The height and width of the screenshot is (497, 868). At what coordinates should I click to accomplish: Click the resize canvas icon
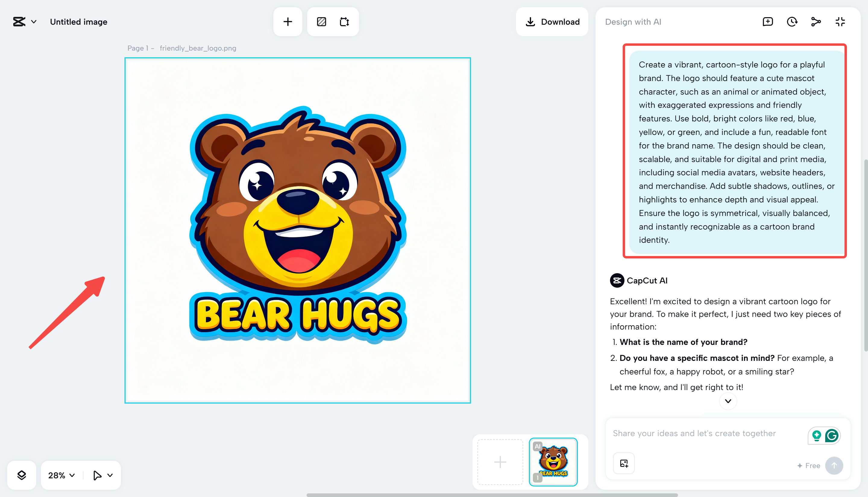[x=344, y=22]
